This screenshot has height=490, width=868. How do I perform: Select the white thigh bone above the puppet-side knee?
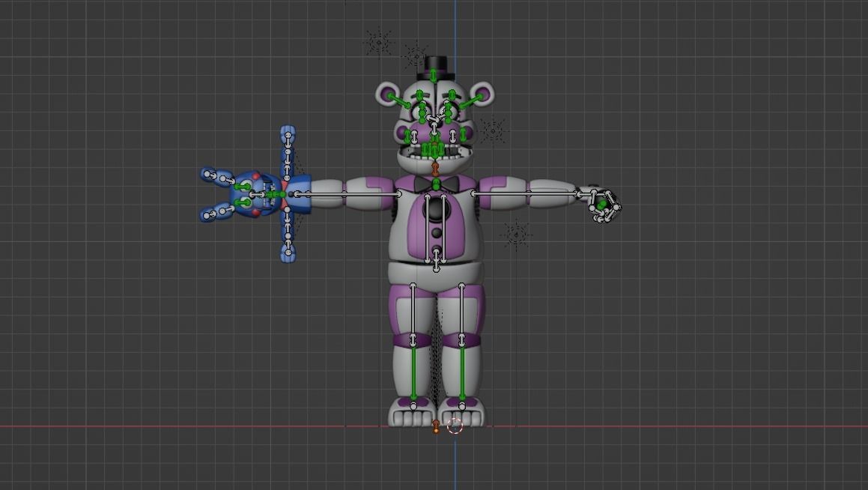coord(413,312)
